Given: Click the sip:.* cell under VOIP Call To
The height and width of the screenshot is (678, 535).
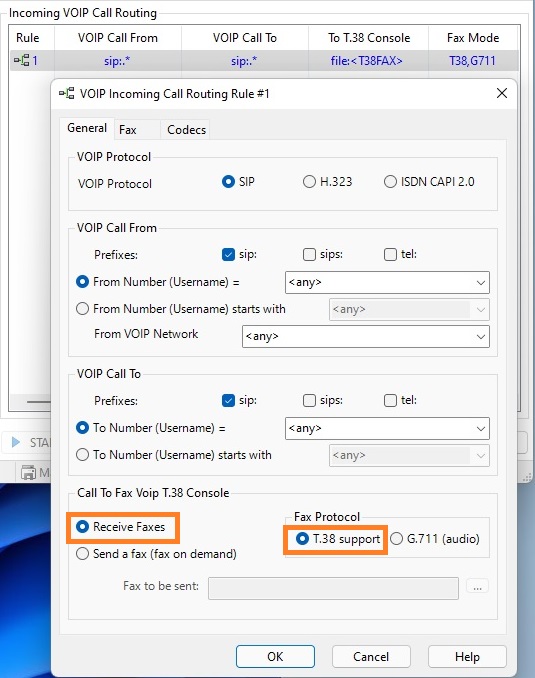Looking at the screenshot, I should (244, 61).
